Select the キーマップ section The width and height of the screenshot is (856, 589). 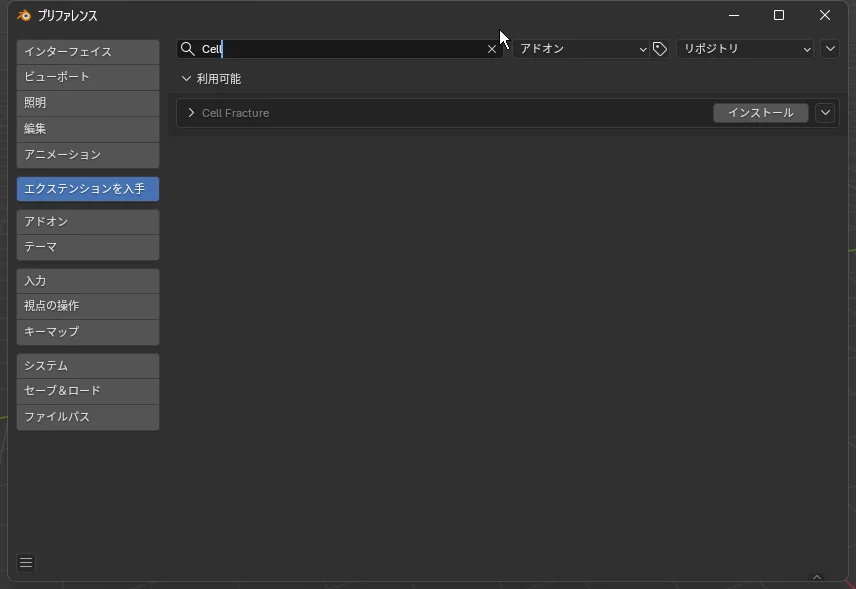[x=88, y=332]
